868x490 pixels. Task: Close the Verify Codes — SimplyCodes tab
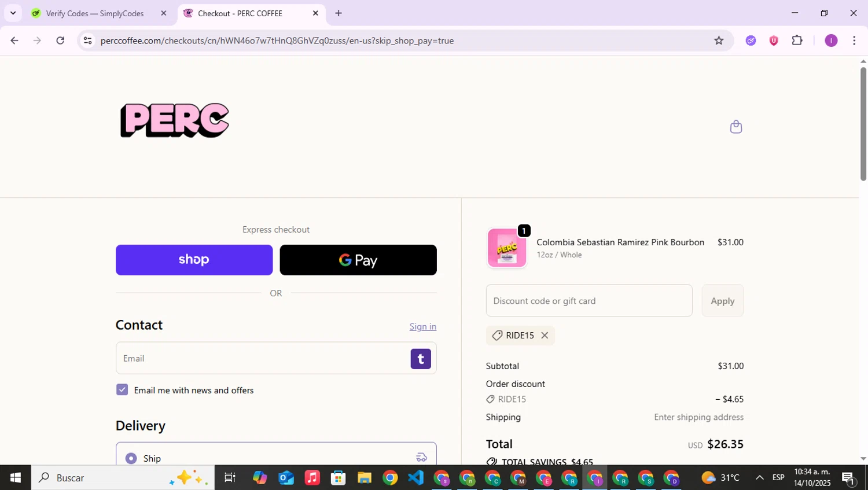tap(164, 13)
